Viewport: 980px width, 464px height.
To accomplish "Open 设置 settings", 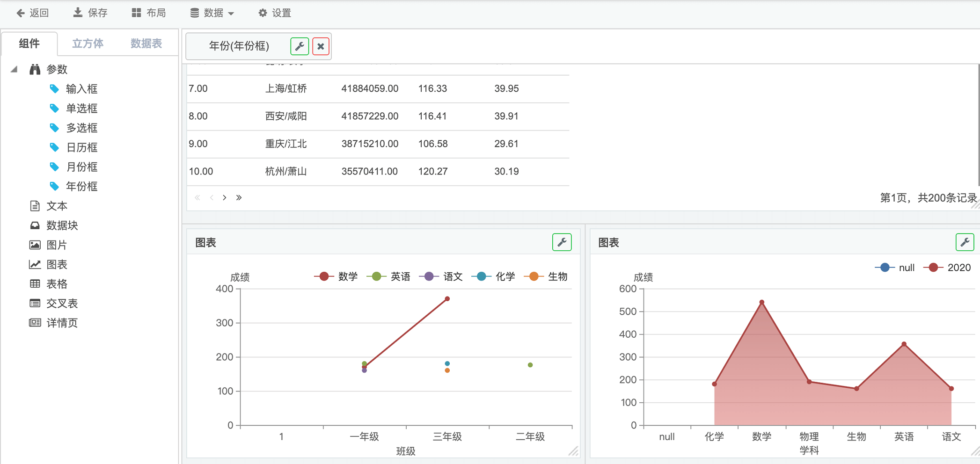I will 275,13.
